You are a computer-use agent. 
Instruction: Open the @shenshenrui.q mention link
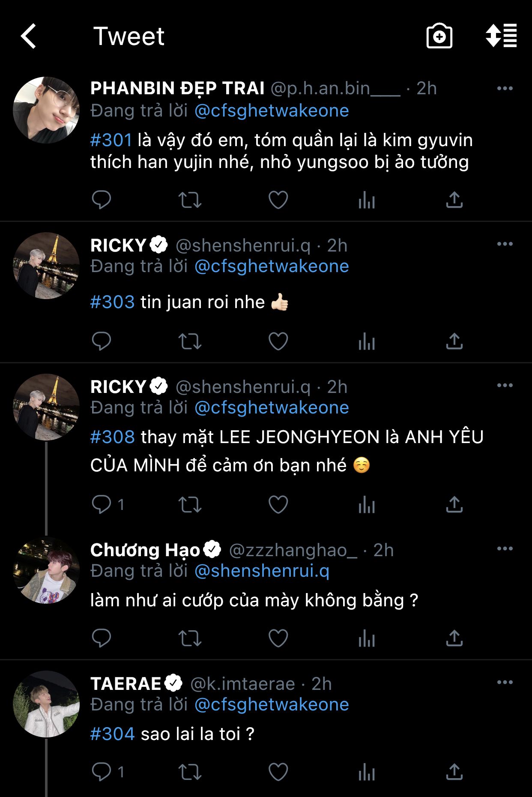(262, 571)
